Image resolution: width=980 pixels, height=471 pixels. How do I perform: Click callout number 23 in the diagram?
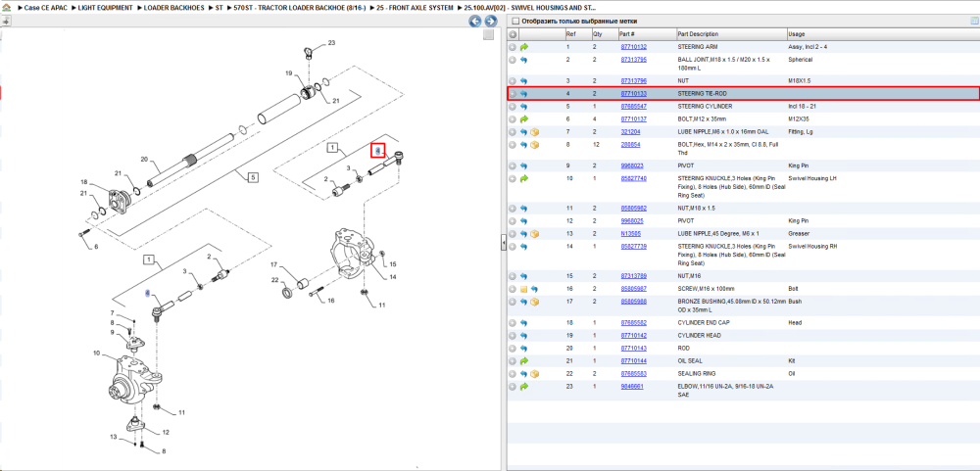pyautogui.click(x=331, y=43)
